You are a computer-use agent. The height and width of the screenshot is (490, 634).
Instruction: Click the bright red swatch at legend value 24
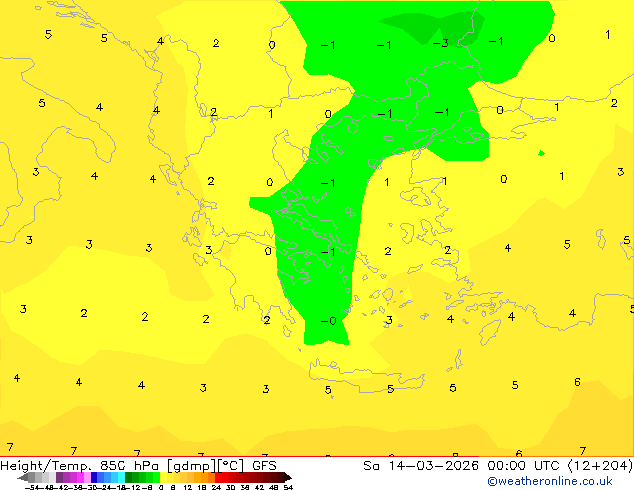pos(219,477)
